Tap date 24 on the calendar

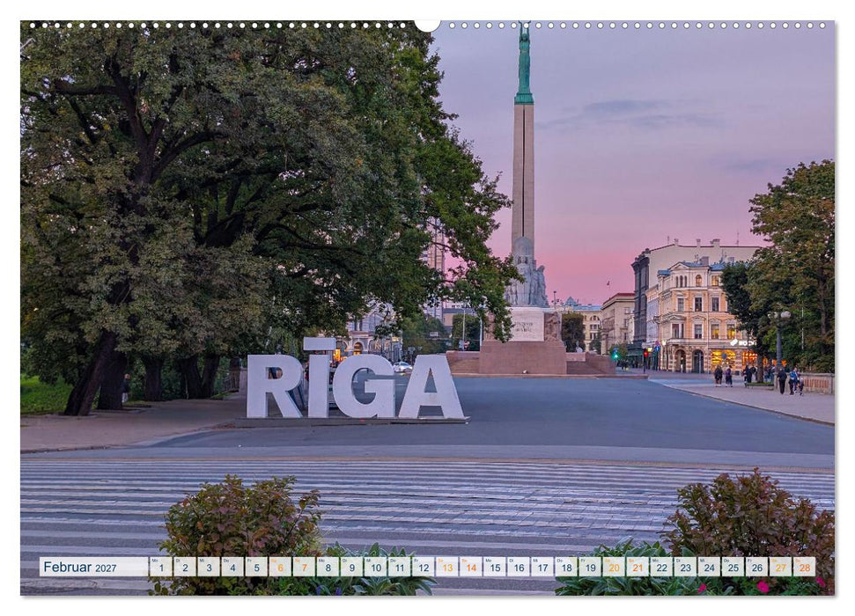[x=710, y=567]
